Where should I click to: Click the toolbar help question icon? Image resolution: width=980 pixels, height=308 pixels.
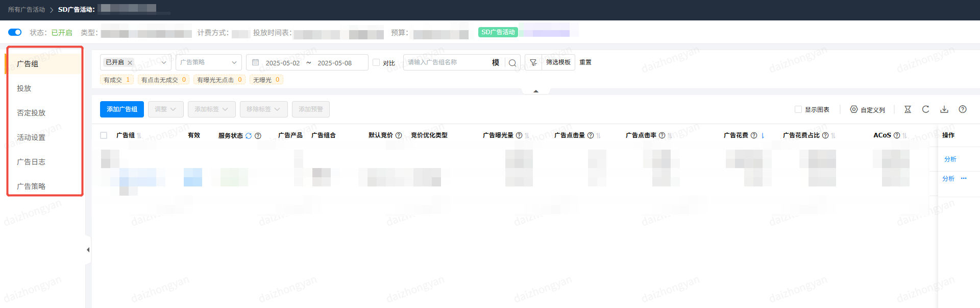tap(963, 109)
